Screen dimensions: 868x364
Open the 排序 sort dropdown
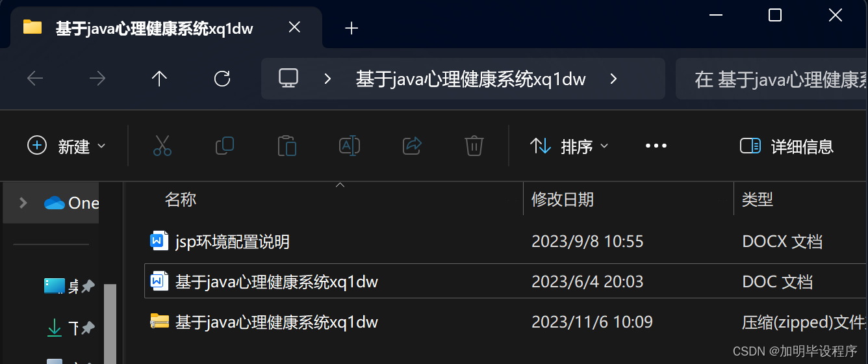pos(569,146)
